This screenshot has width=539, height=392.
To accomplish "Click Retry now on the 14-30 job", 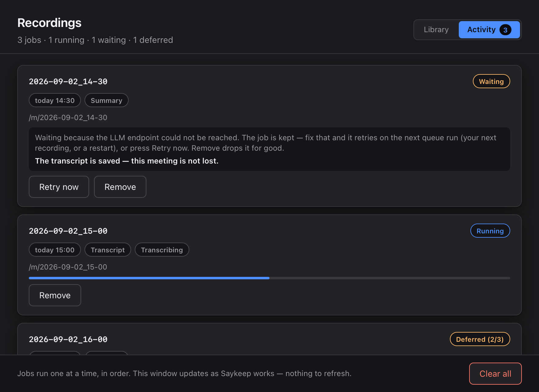I will click(59, 187).
